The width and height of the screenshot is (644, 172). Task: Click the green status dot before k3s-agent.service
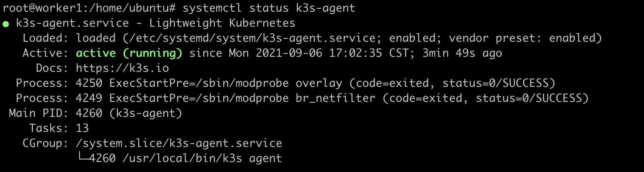(6, 23)
